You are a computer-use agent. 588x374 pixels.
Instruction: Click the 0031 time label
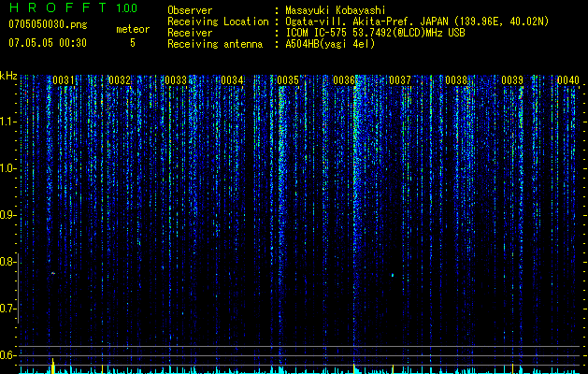coord(64,80)
